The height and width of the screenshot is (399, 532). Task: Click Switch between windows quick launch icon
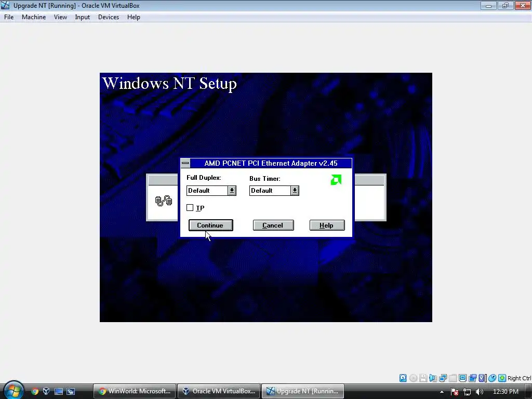[71, 391]
